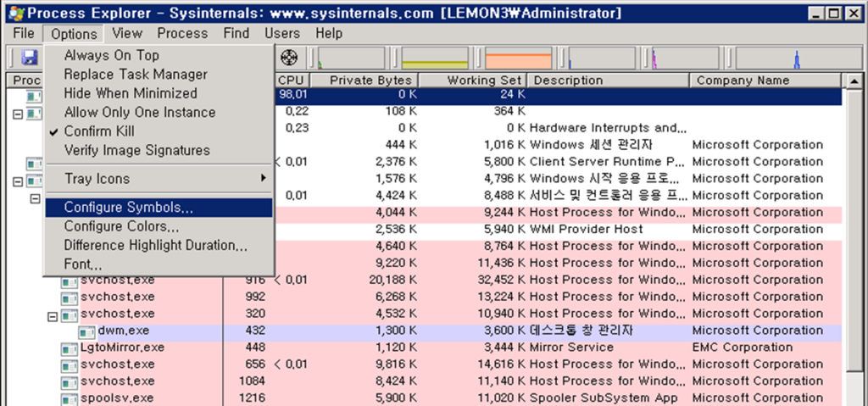868x406 pixels.
Task: Open the View menu
Action: (x=127, y=33)
